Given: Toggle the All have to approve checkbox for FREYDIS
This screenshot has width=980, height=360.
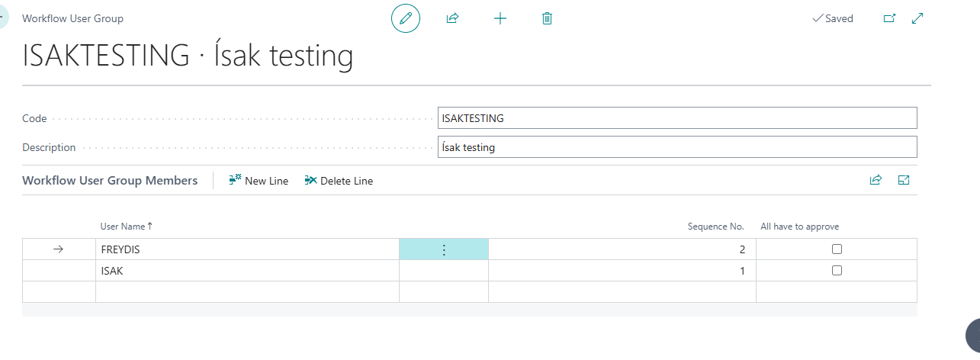Looking at the screenshot, I should tap(837, 249).
